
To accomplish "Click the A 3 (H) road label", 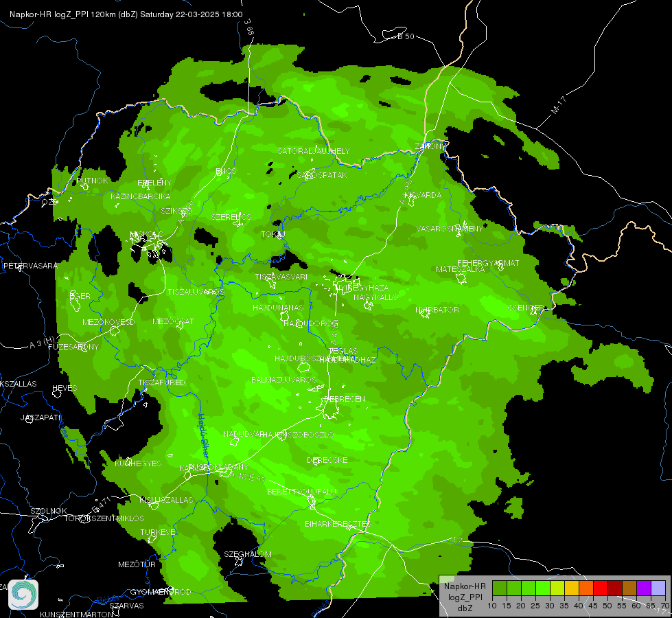I will [43, 342].
